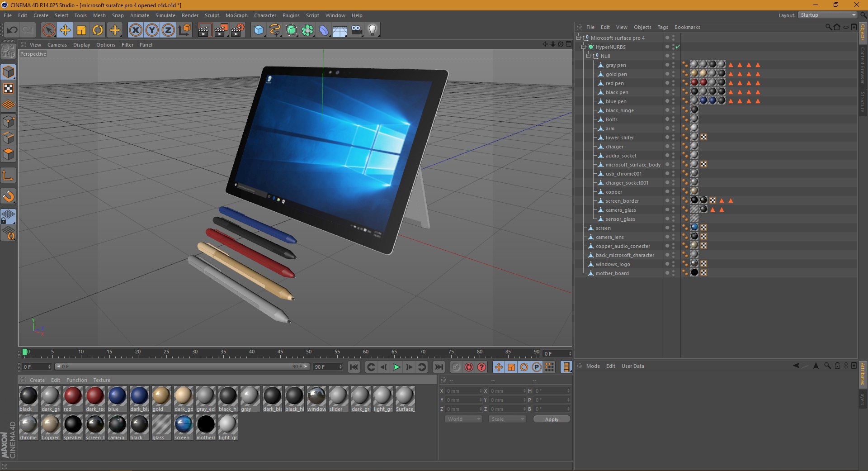Click the Record Active Objects button

(x=456, y=367)
